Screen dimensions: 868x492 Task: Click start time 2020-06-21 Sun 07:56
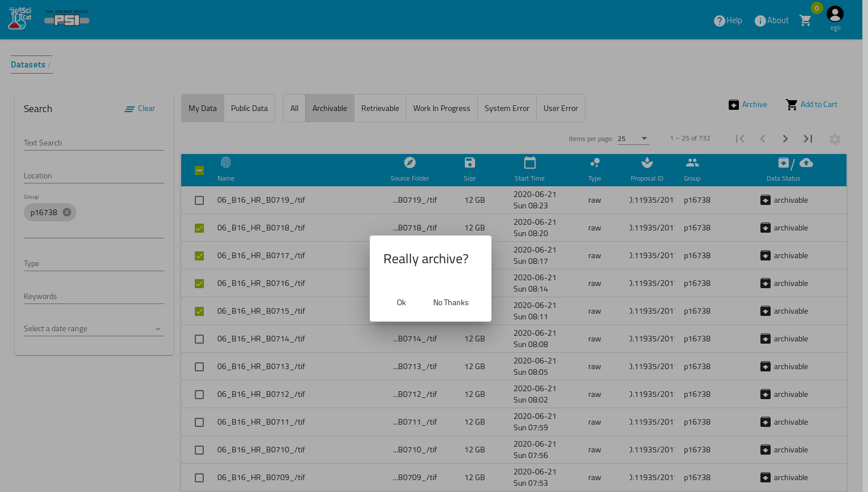[x=535, y=450]
